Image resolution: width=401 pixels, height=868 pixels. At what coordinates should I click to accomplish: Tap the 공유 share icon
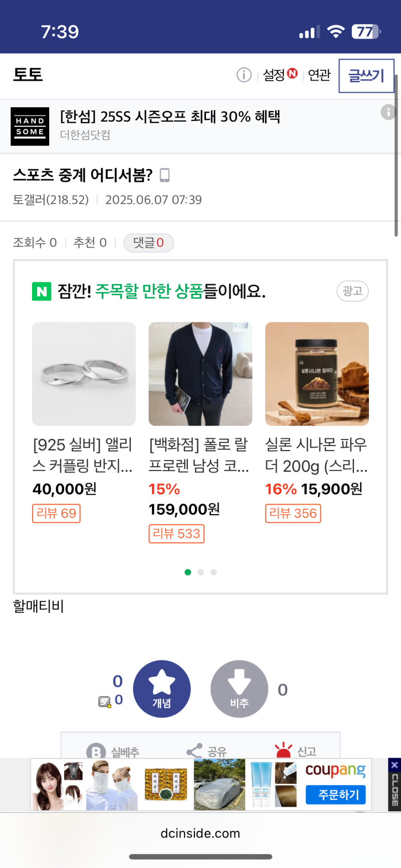194,751
